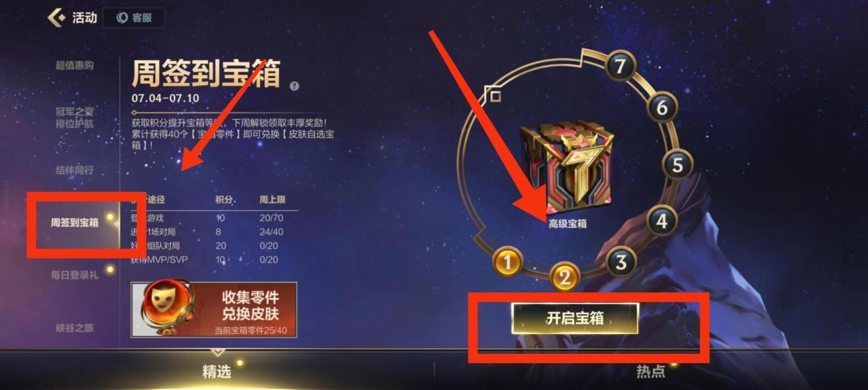Viewport: 868px width, 390px height.
Task: Open 冠军之夏排位护航 sidebar entry
Action: pyautogui.click(x=75, y=117)
